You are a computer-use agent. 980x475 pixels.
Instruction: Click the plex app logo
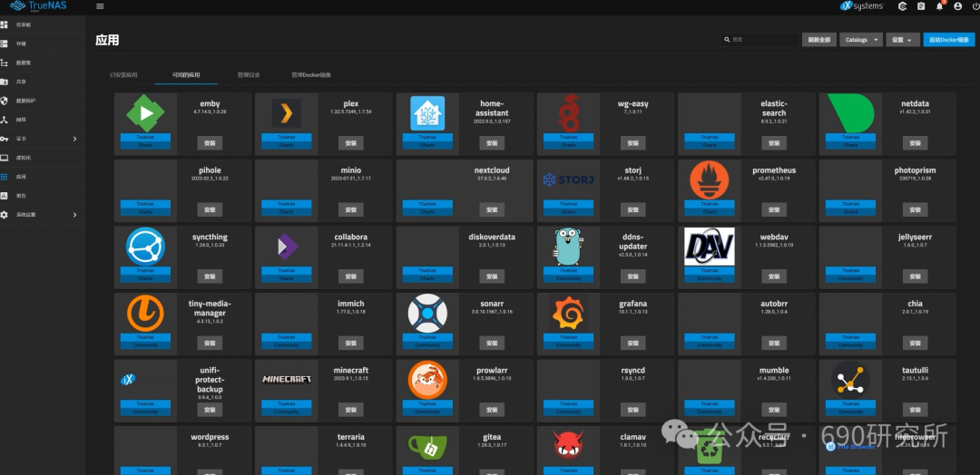(286, 113)
